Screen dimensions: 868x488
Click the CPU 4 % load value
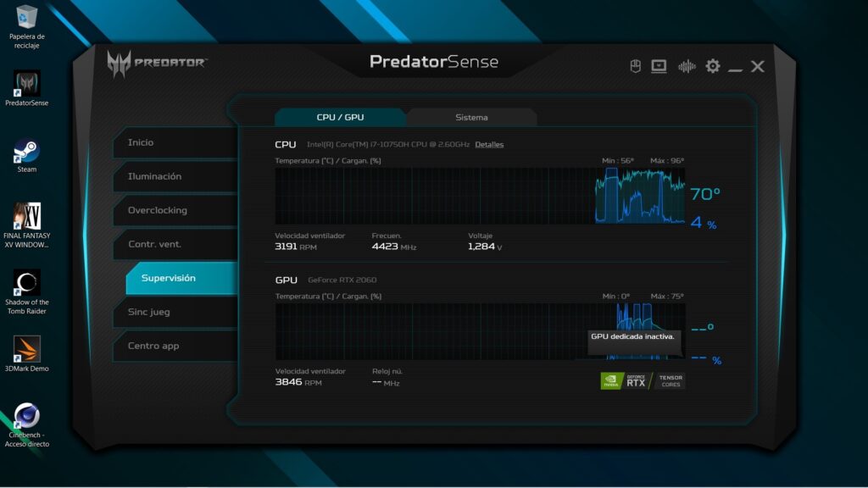[x=704, y=223]
